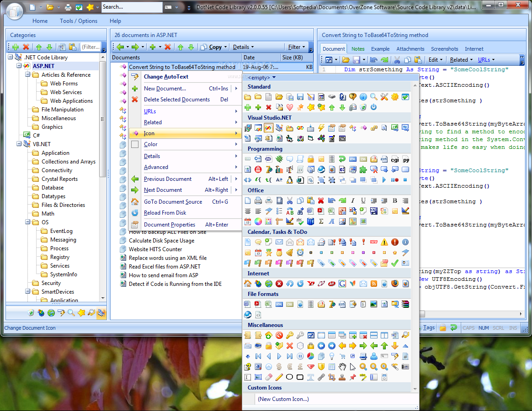The width and height of the screenshot is (532, 411).
Task: Click the (Filter... field in the Categories toolbar
Action: pyautogui.click(x=90, y=47)
